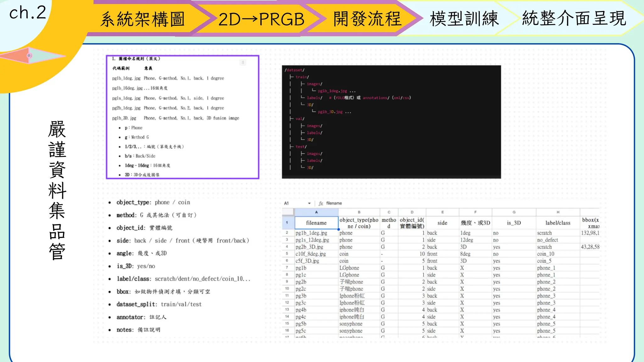Click the 'LGphone' cell in row 7
644x362 pixels.
(x=359, y=268)
